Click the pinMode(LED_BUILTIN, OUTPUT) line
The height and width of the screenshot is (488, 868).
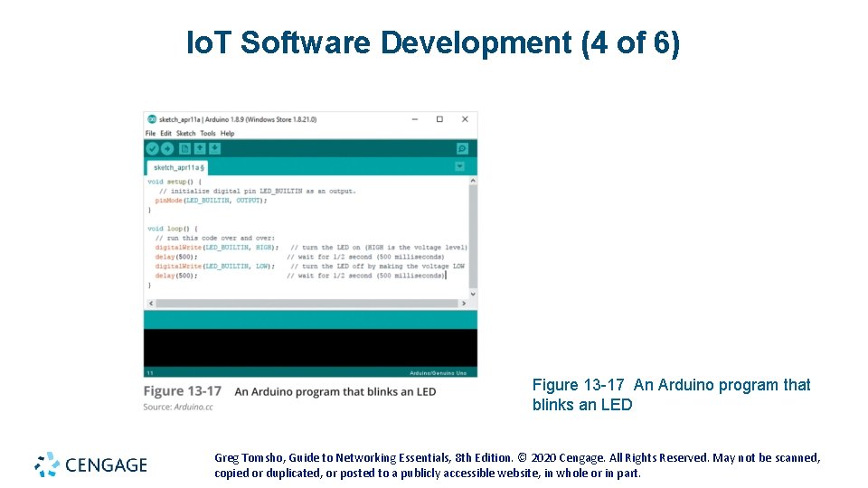point(211,201)
